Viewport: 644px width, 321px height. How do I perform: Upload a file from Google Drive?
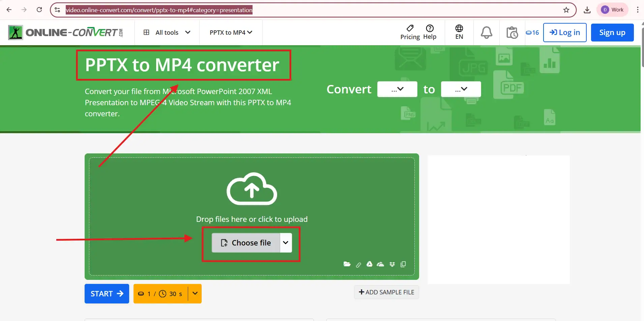[370, 264]
